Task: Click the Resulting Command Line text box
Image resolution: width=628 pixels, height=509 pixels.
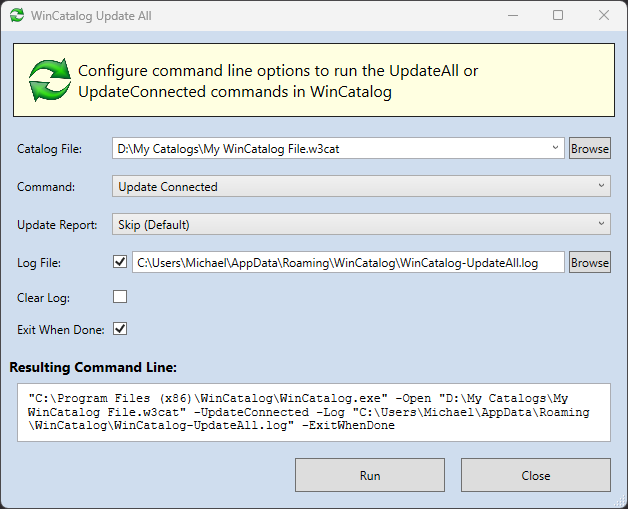Action: 313,411
